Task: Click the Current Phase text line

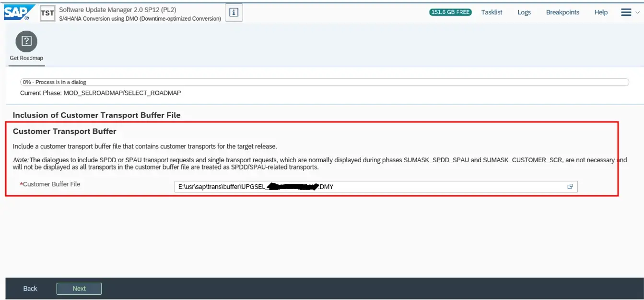Action: [101, 93]
